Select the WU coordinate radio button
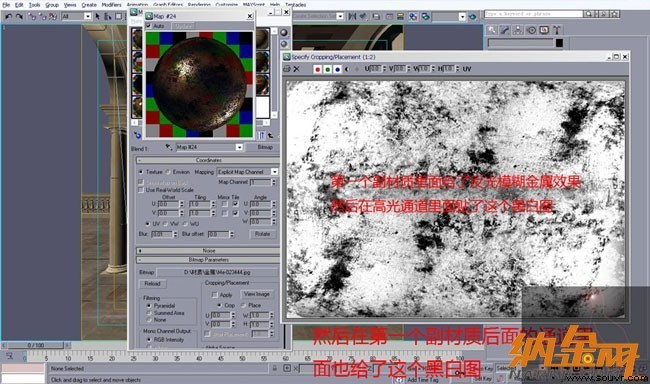 (x=185, y=224)
